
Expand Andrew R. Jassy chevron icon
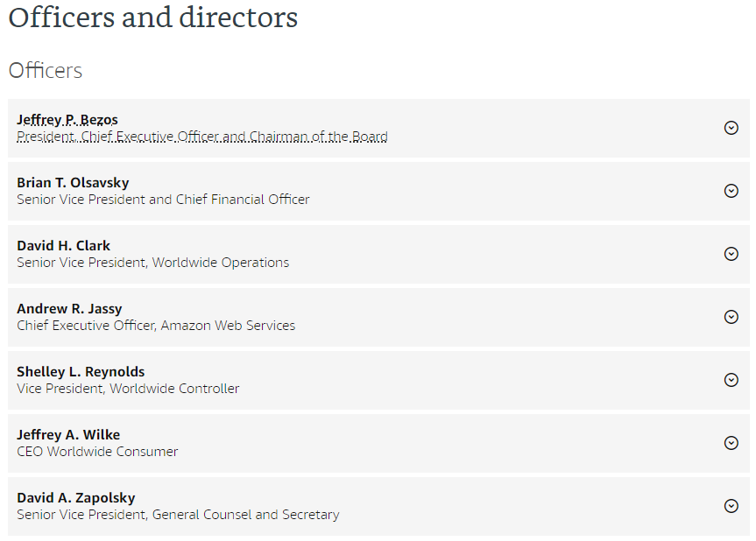(x=731, y=317)
